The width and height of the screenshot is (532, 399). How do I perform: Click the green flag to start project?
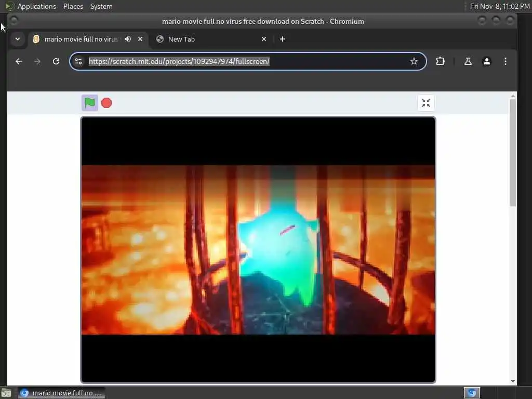[x=89, y=103]
